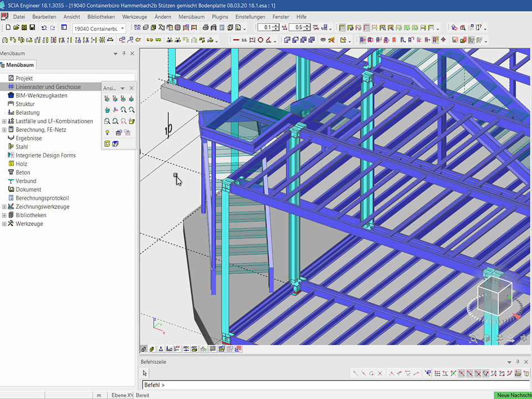
Task: Pin the Menübaum panel with pushpin toggle
Action: (x=124, y=53)
